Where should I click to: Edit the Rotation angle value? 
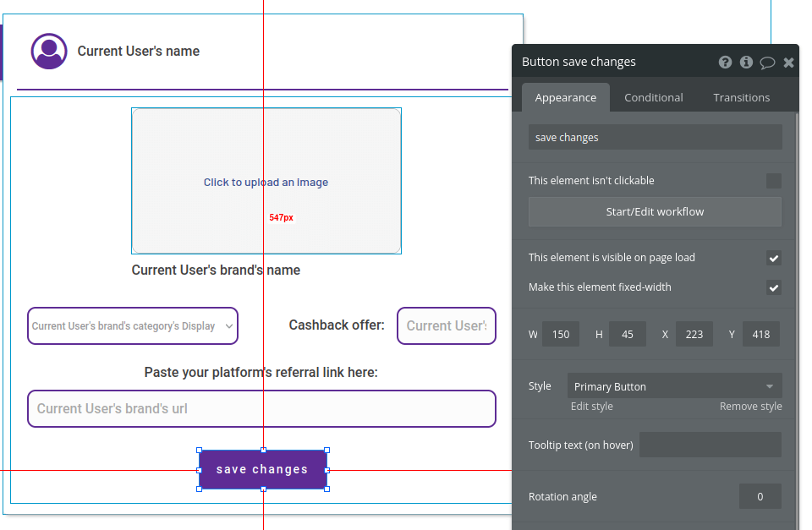(x=760, y=496)
